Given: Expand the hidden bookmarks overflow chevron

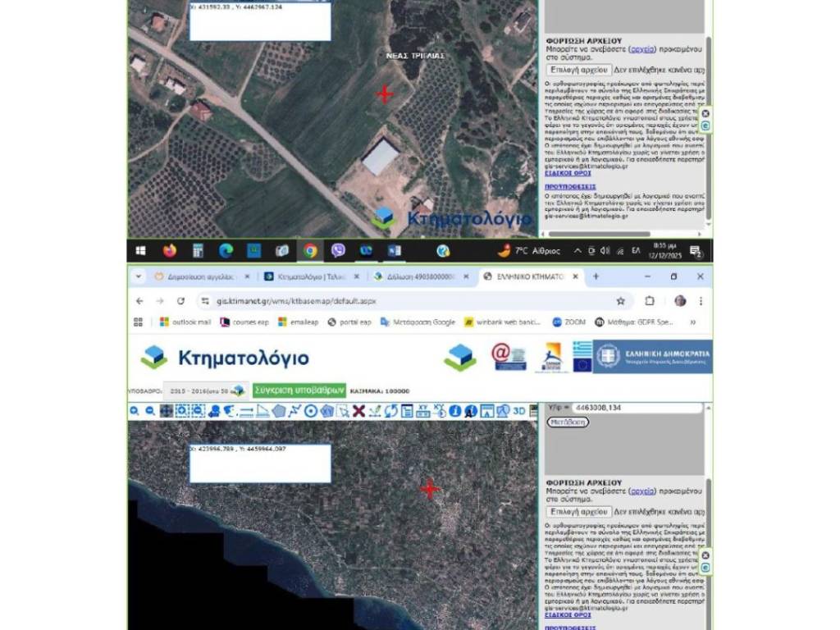Looking at the screenshot, I should (693, 322).
